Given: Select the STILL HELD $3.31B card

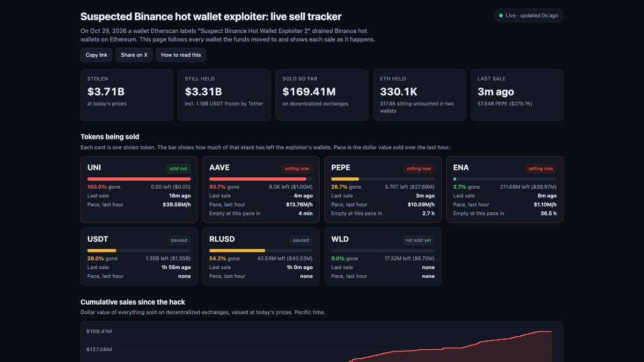Looking at the screenshot, I should (x=224, y=95).
